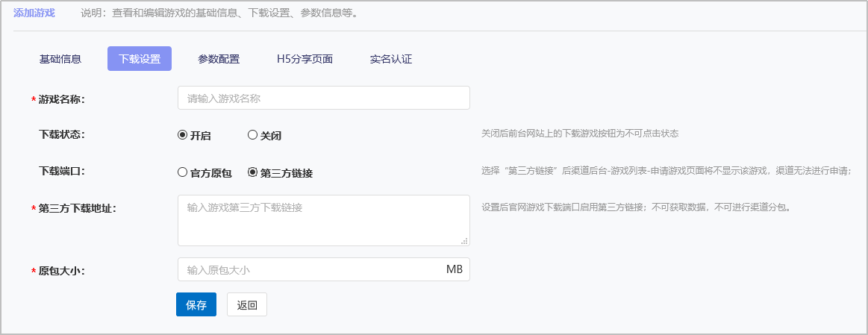This screenshot has height=335, width=868.
Task: Grab the textarea resize handle corner
Action: (x=464, y=241)
